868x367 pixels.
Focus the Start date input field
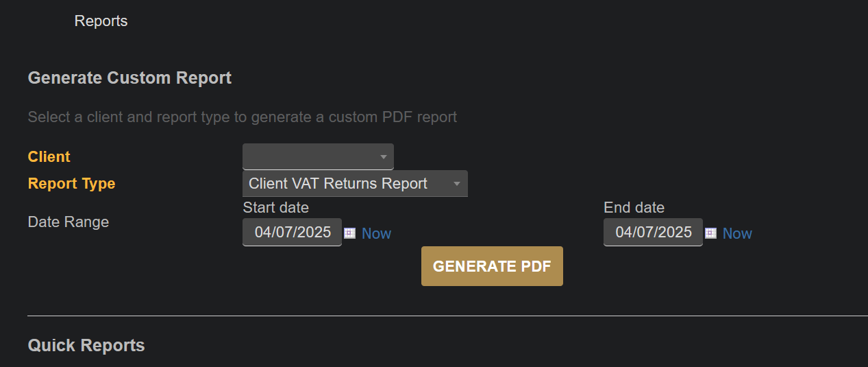[x=292, y=232]
